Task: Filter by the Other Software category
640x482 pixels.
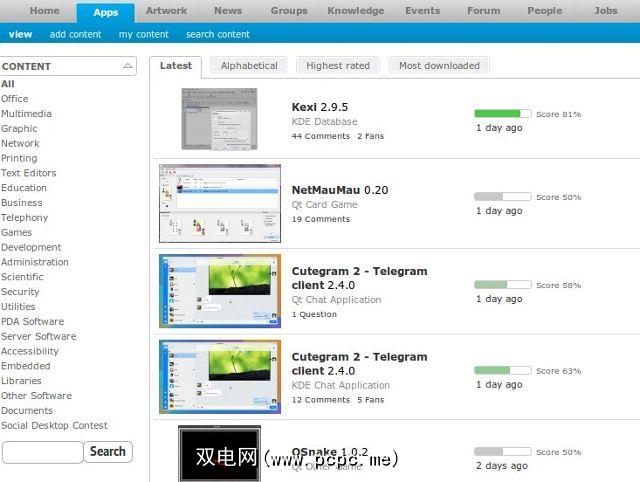Action: (x=36, y=396)
